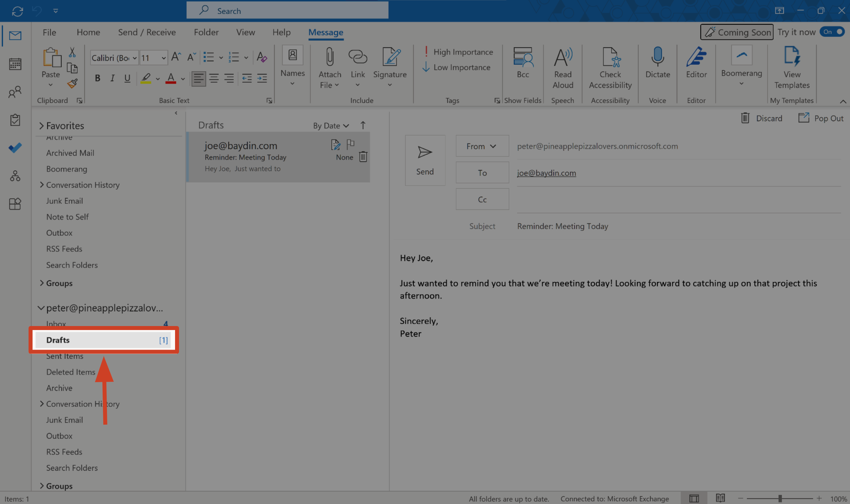Click the Read Aloud icon

click(563, 58)
